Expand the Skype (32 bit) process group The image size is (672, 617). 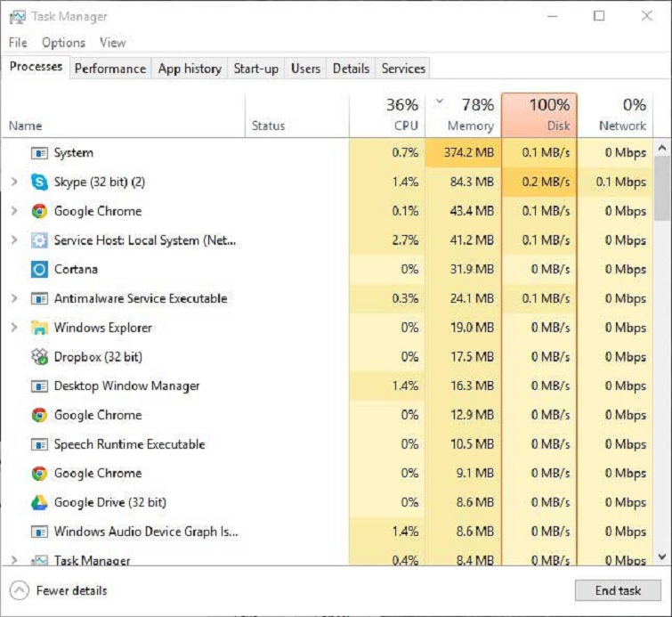coord(13,183)
